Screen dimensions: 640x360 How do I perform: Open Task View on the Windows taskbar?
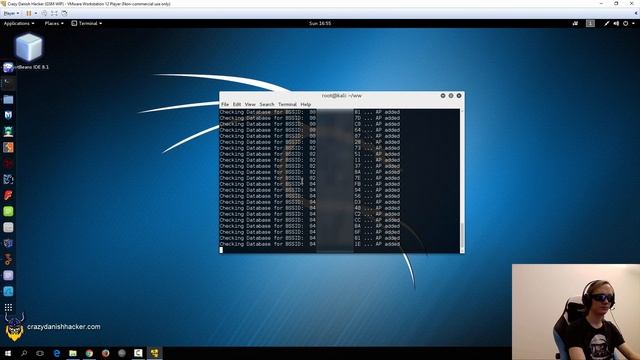pyautogui.click(x=40, y=353)
